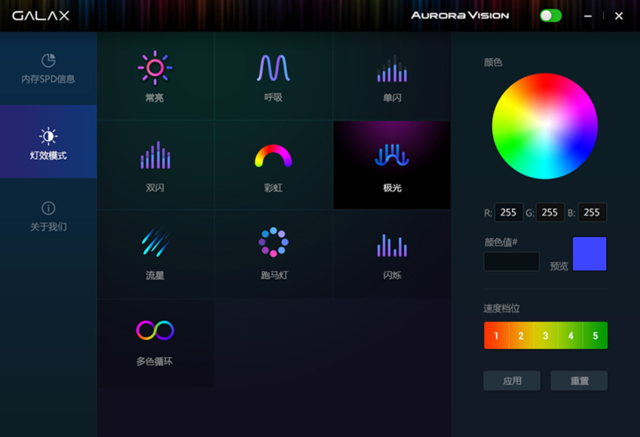Select the 流星 meteor effect icon
Screen dimensions: 640x437
[155, 244]
